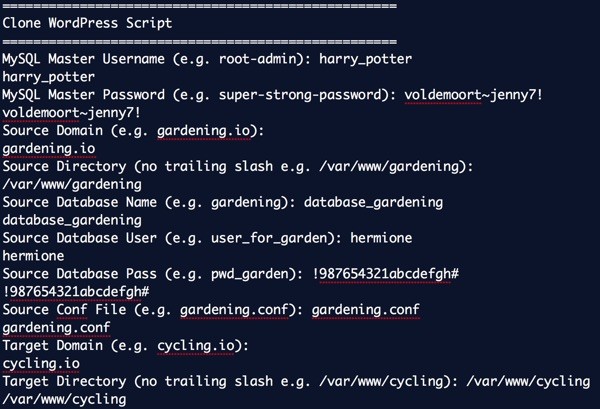Click the echoed /var/www/gardening path line
The width and height of the screenshot is (600, 409).
coord(72,184)
